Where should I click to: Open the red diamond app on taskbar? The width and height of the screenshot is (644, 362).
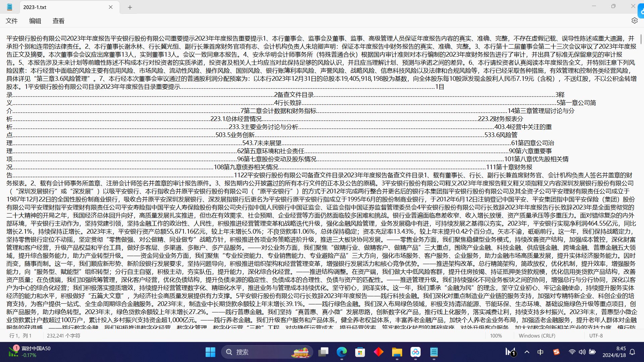379,352
